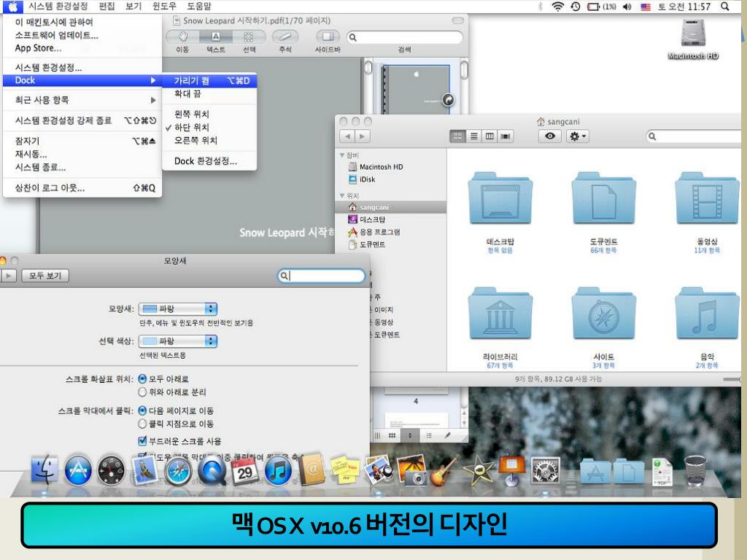Open Address Book in the Dock

[x=312, y=470]
